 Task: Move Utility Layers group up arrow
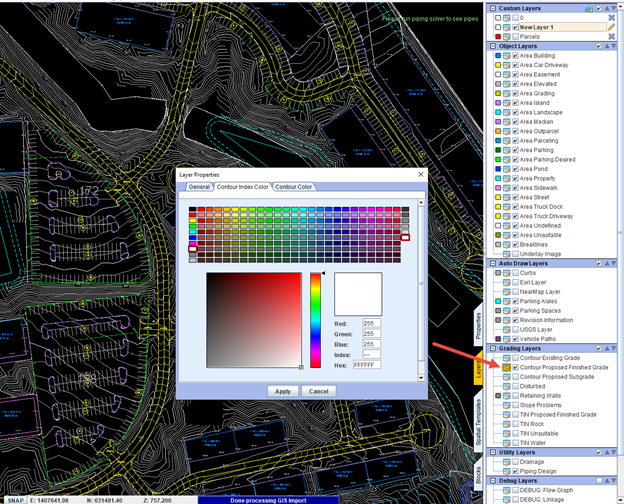tap(607, 452)
